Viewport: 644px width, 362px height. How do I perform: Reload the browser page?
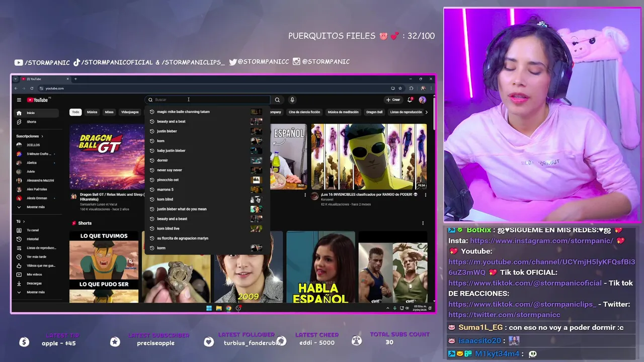32,88
